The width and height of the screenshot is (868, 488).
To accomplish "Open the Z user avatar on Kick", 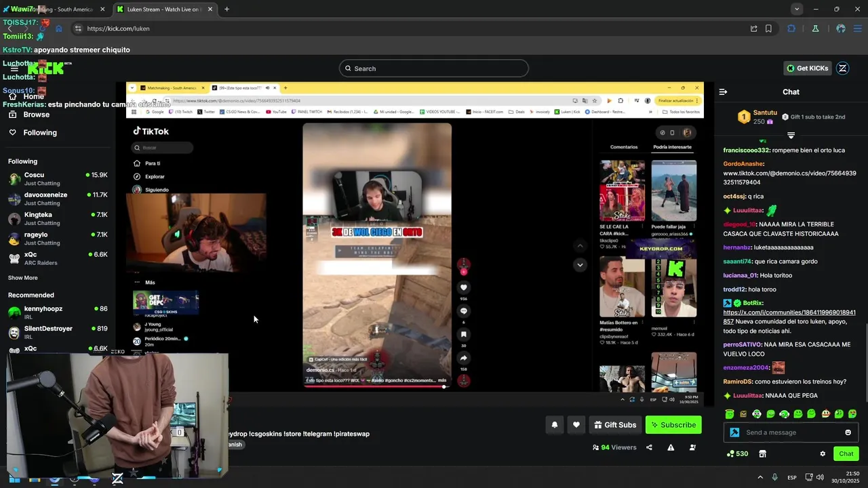I will [843, 68].
